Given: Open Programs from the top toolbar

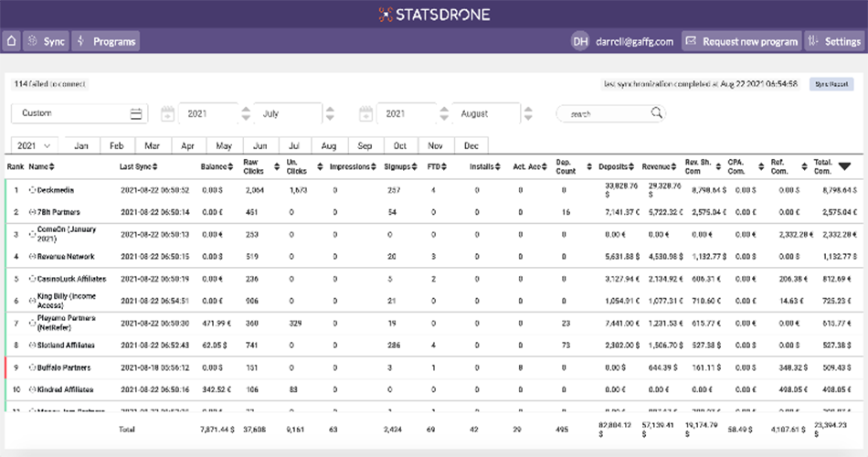Looking at the screenshot, I should coord(106,41).
